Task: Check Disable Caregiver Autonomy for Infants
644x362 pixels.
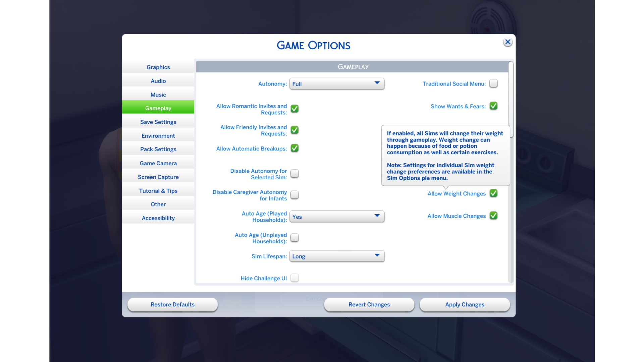Action: pyautogui.click(x=294, y=195)
